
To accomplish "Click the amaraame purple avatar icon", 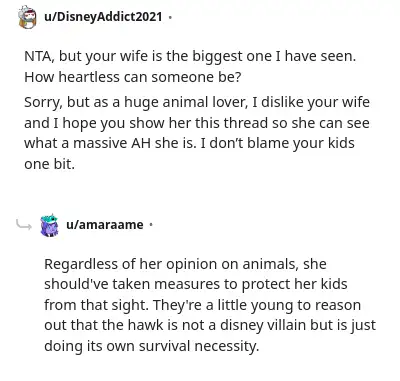I will point(49,225).
